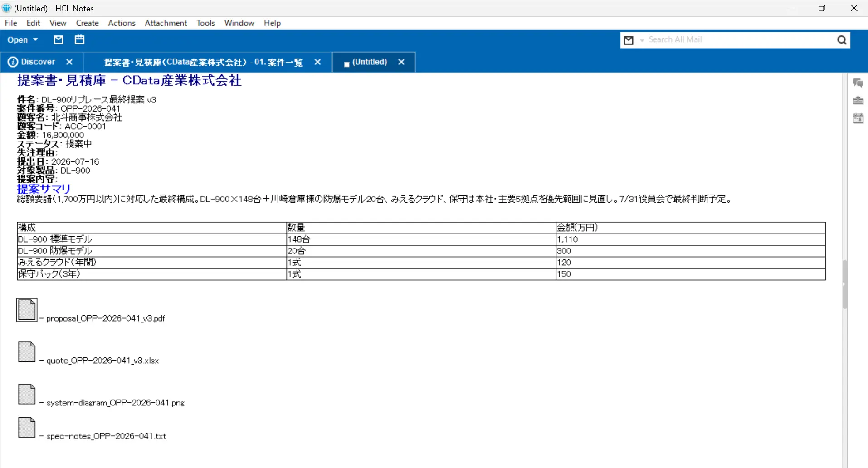Restore down the HCL Notes window
This screenshot has width=868, height=468.
[822, 8]
